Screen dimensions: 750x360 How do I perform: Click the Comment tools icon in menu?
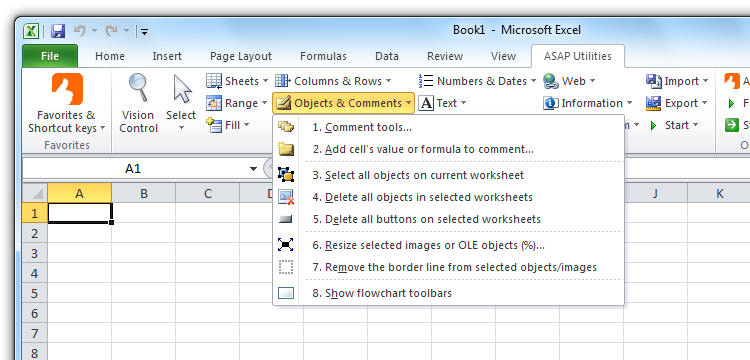point(286,127)
